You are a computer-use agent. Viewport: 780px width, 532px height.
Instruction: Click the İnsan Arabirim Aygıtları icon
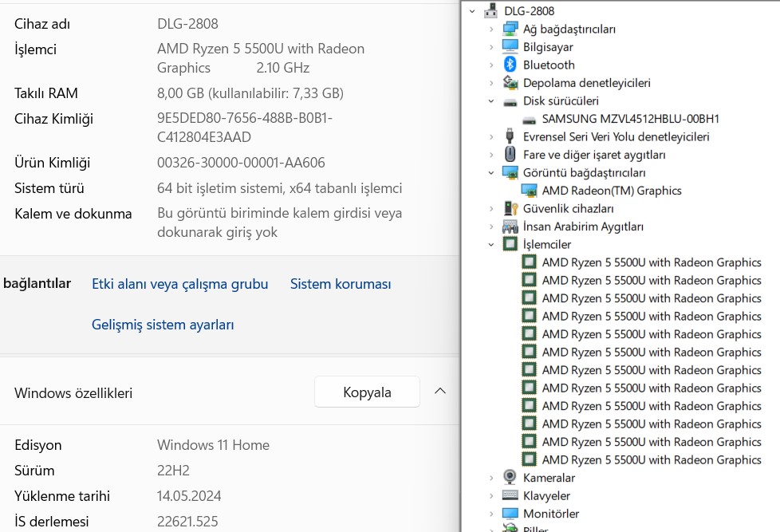coord(510,227)
